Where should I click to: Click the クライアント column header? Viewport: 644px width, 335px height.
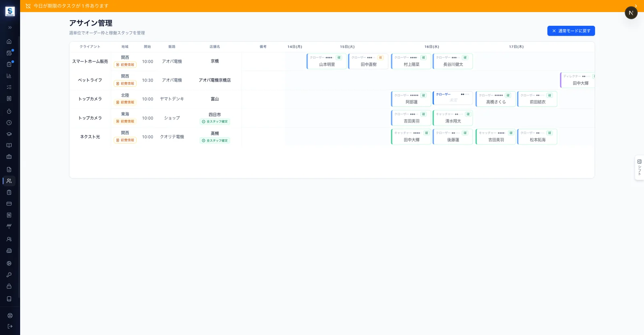click(90, 47)
